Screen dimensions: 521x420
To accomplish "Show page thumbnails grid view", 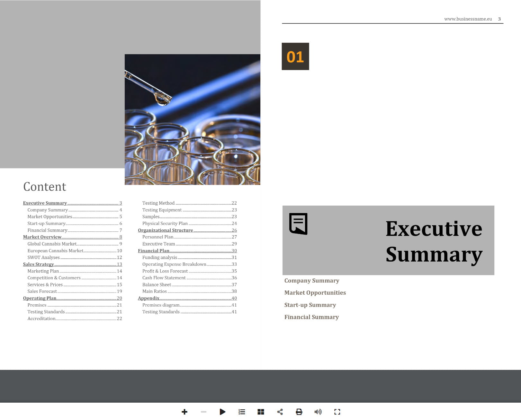I will pyautogui.click(x=261, y=412).
